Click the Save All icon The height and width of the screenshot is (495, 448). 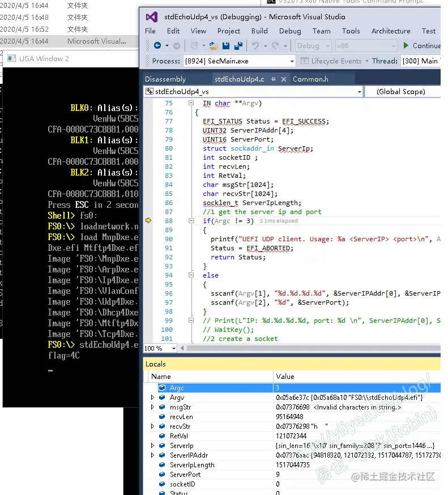[238, 46]
